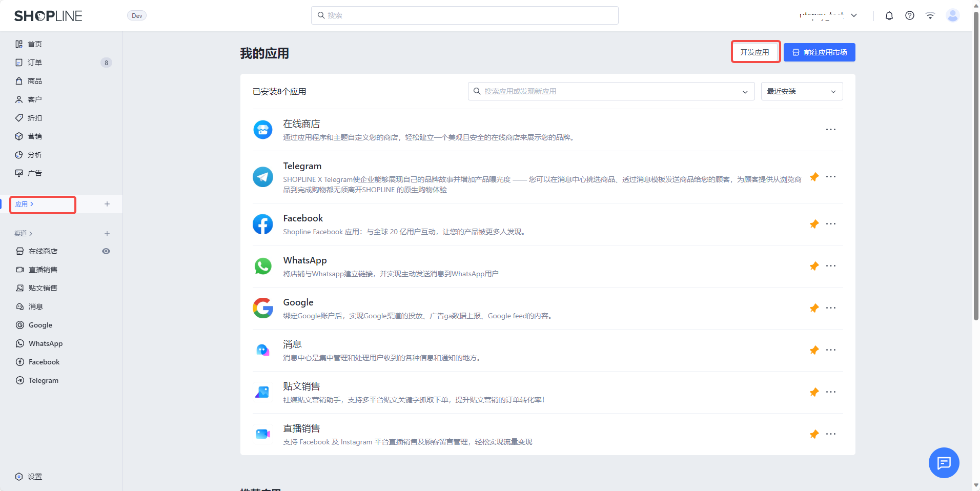Open more options for Google row
The image size is (980, 491).
(x=831, y=308)
